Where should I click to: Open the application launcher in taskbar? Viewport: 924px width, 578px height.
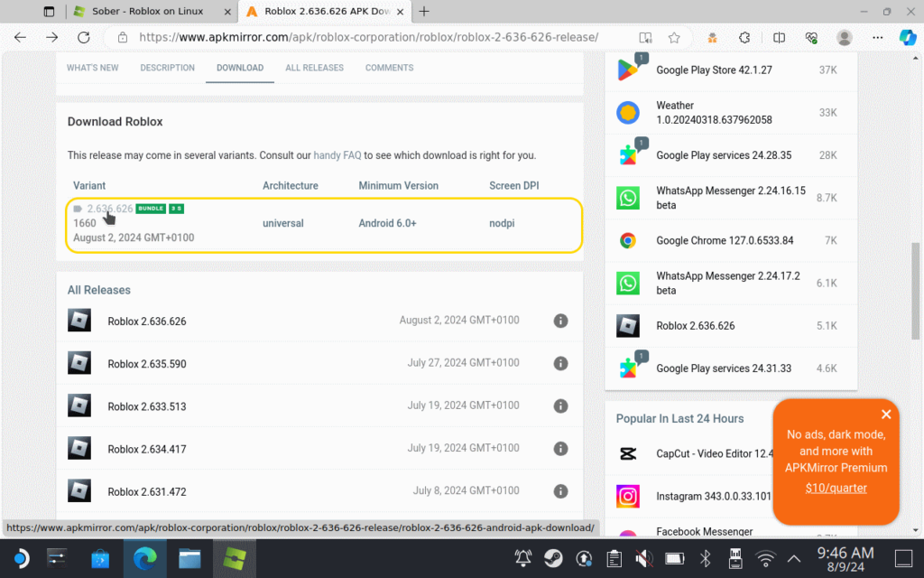coord(20,558)
